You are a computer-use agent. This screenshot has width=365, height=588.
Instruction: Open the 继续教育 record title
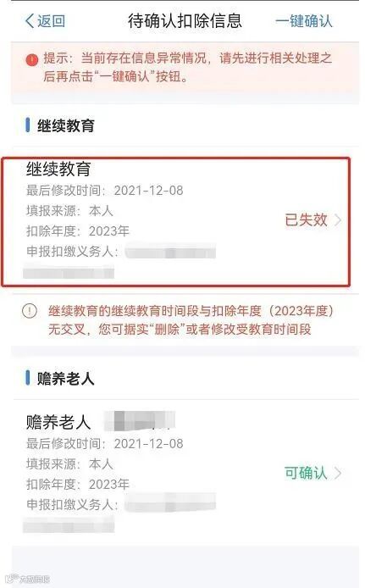click(58, 169)
